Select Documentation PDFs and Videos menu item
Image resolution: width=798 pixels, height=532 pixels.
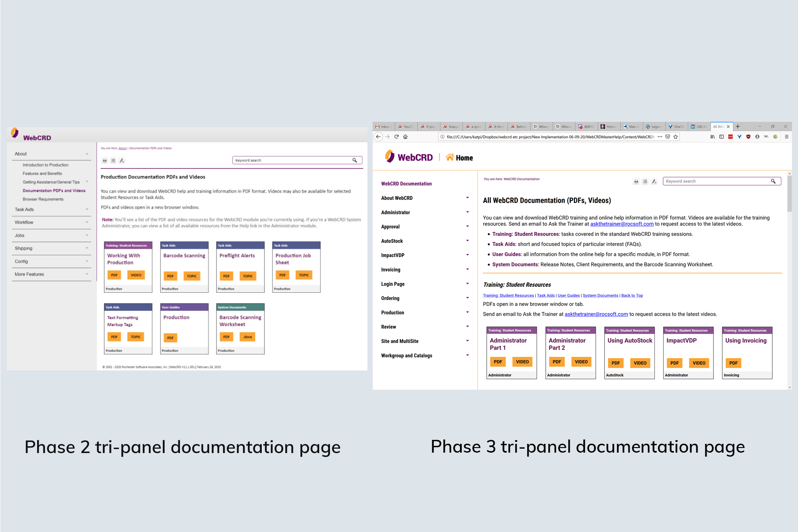(x=54, y=191)
